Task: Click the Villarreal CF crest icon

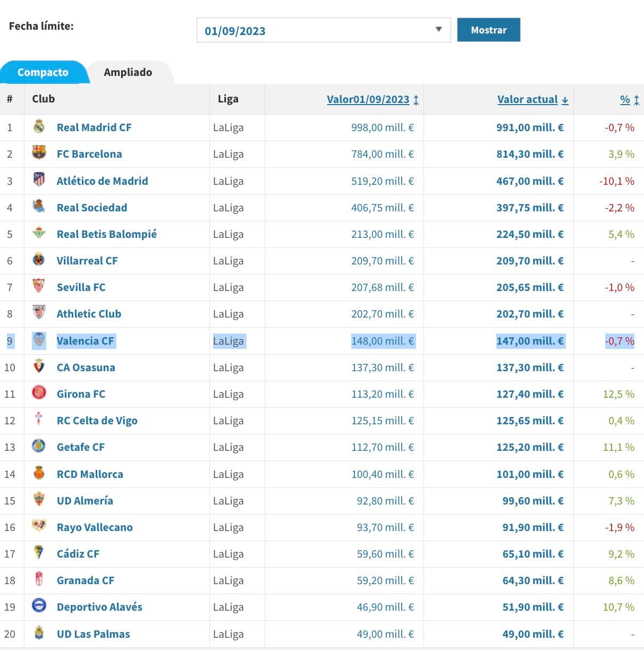Action: [39, 260]
